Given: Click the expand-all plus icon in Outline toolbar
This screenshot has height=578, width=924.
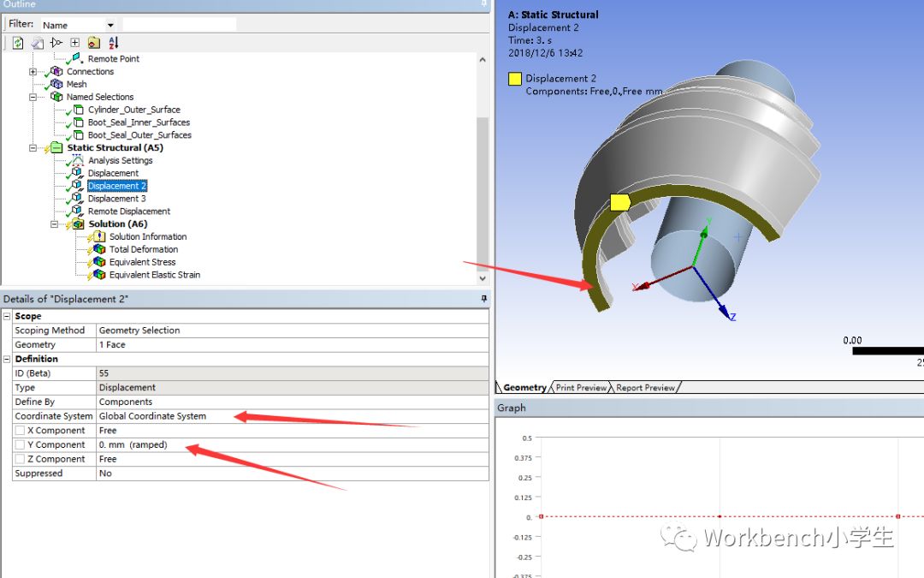Looking at the screenshot, I should 74,43.
